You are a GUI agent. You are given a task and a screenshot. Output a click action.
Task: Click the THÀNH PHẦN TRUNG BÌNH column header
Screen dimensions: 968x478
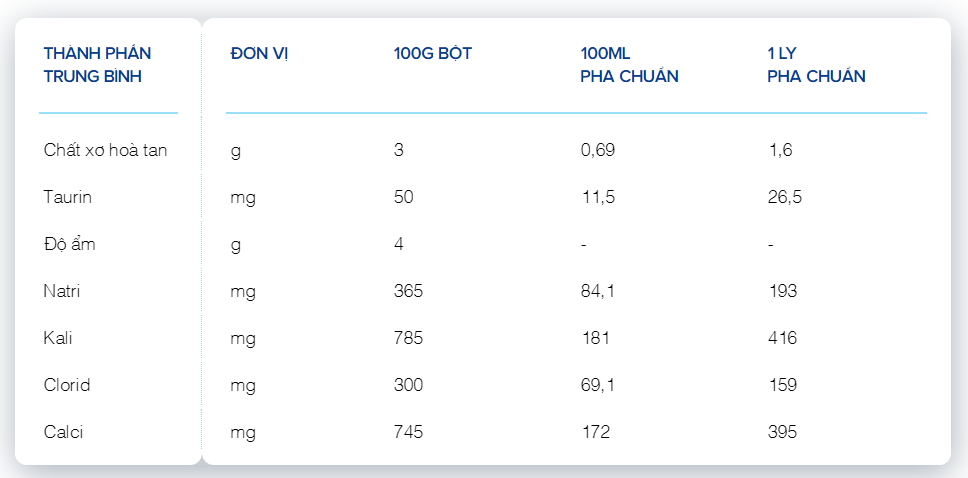(98, 65)
